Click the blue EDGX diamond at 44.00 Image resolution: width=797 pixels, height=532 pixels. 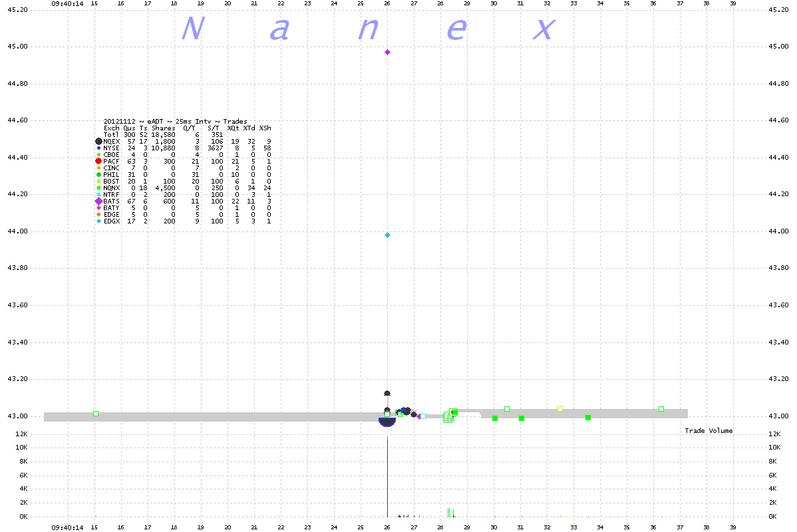[387, 235]
